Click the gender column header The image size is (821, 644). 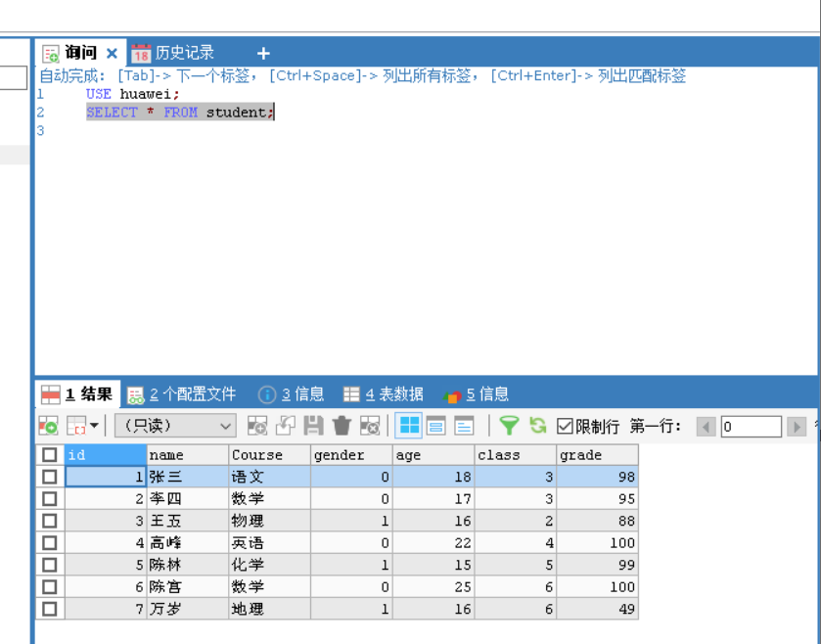pyautogui.click(x=352, y=455)
